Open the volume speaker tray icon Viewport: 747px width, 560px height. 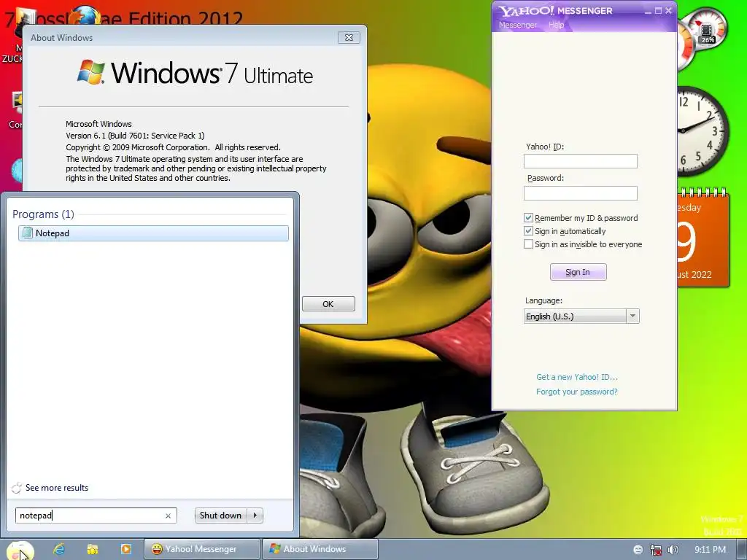[673, 550]
